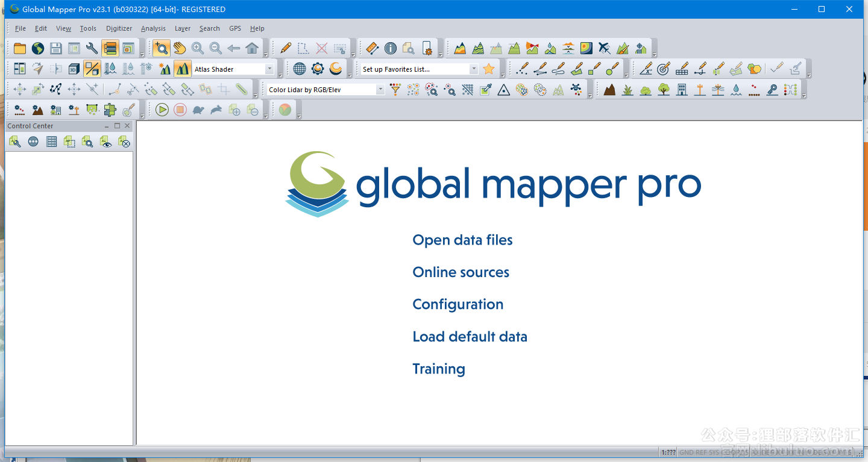Image resolution: width=868 pixels, height=462 pixels.
Task: Click the layer close icon in Control Center
Action: click(124, 142)
